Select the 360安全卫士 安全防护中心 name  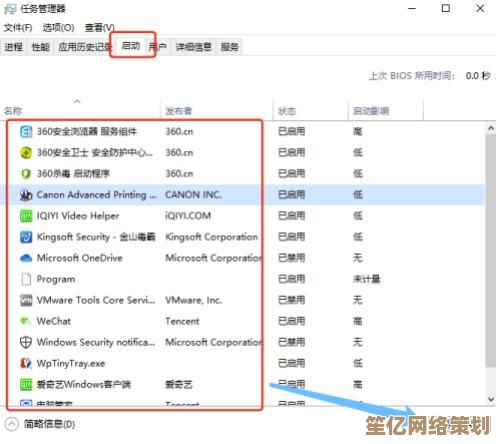95,153
